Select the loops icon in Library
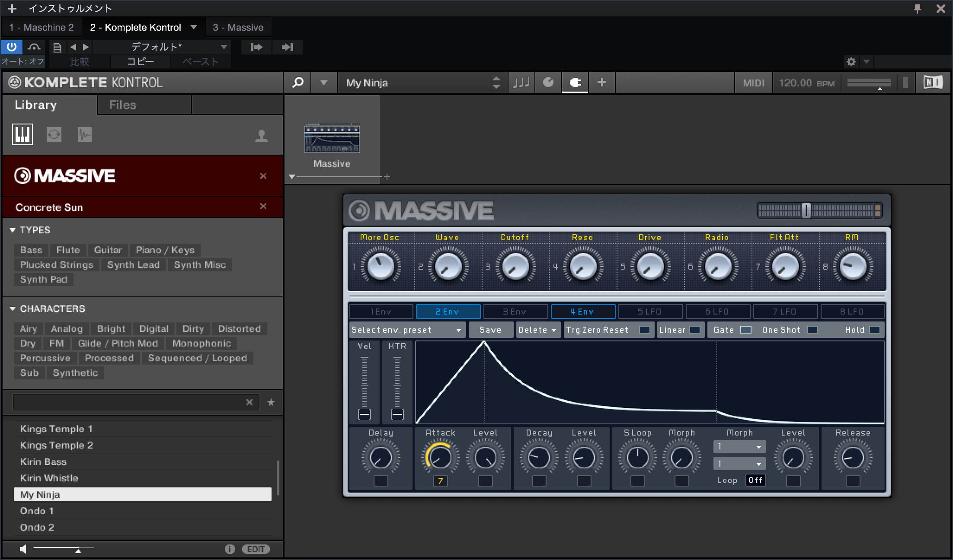Screen dimensions: 953x560 [x=54, y=134]
